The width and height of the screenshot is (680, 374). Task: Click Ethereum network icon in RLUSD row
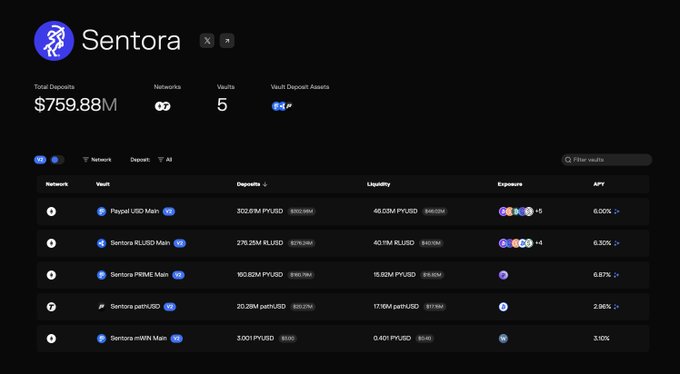coord(51,243)
